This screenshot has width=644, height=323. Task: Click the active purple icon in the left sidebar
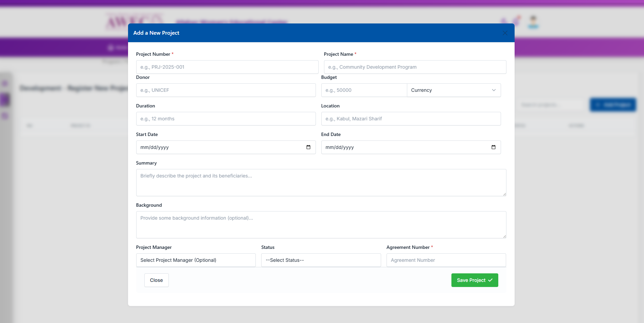point(5,100)
